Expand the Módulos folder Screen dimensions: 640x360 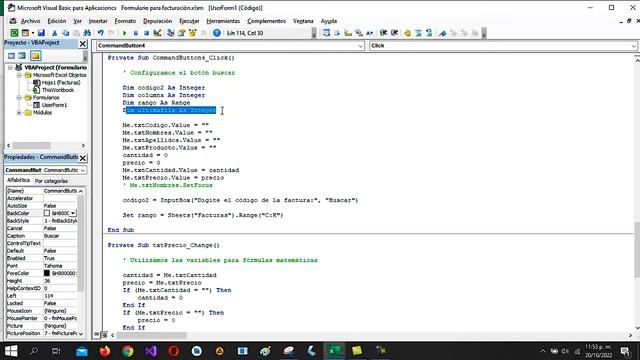coord(19,113)
